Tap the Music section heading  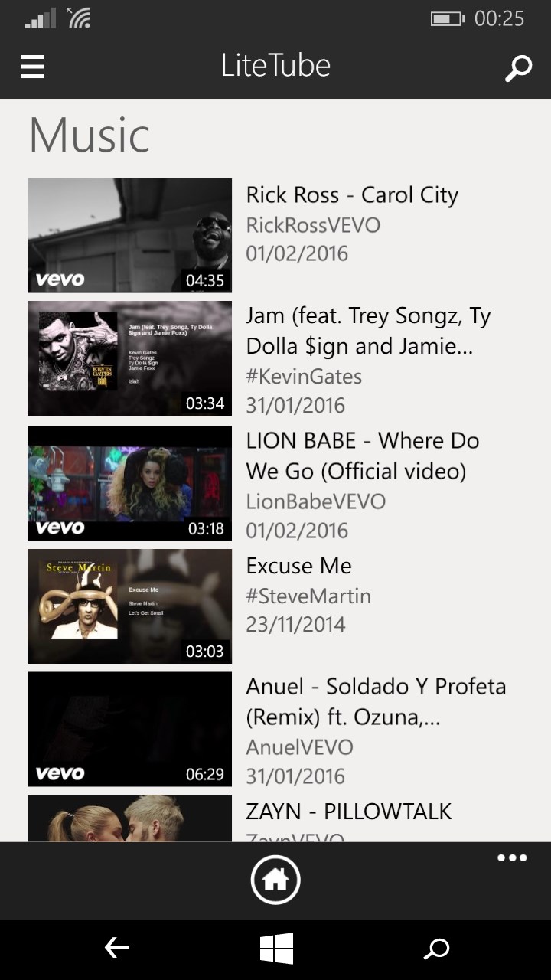[89, 135]
